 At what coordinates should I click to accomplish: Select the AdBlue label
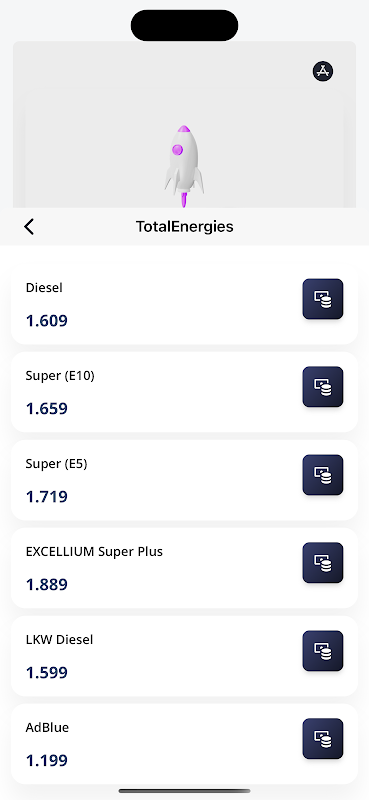(47, 728)
